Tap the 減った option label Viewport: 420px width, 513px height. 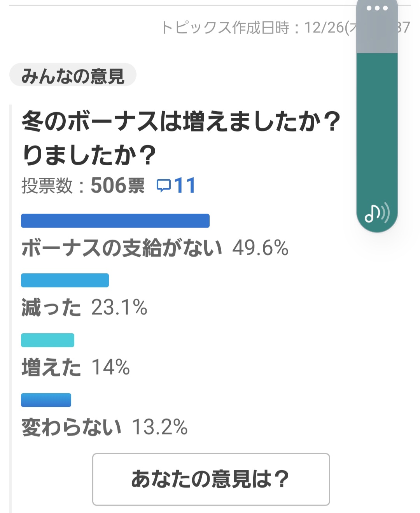51,308
